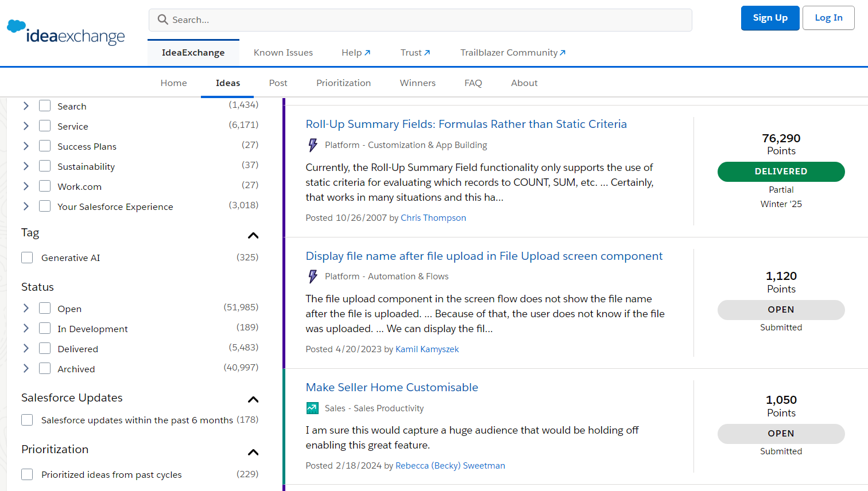Expand the In Development status chevron
The image size is (868, 491).
click(26, 328)
